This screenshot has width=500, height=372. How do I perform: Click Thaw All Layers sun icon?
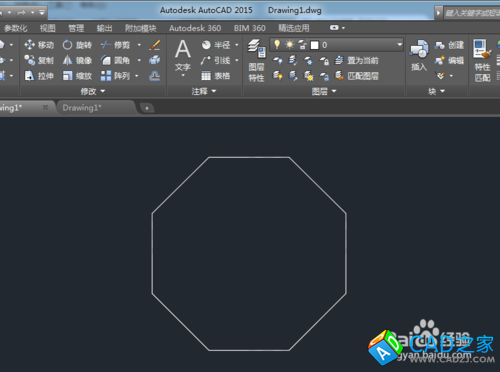coord(308,76)
